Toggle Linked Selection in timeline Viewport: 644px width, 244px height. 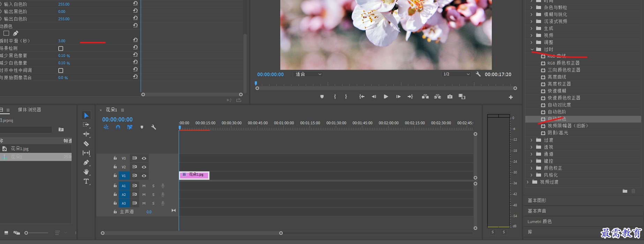click(130, 127)
